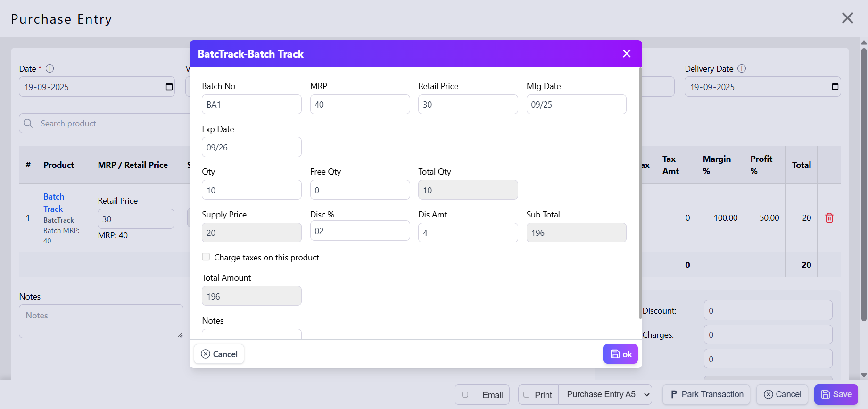868x409 pixels.
Task: Tick the Print checkbox
Action: (x=527, y=395)
